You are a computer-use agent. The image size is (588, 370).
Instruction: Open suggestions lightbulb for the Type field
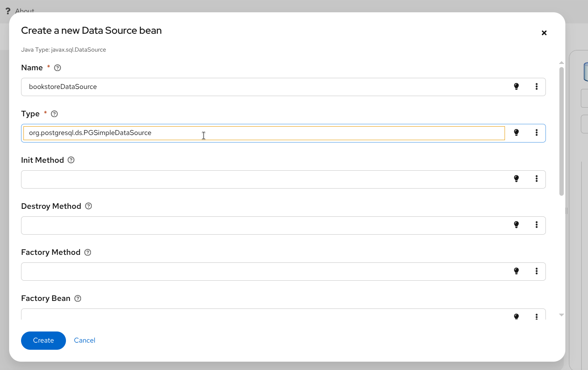coord(516,133)
